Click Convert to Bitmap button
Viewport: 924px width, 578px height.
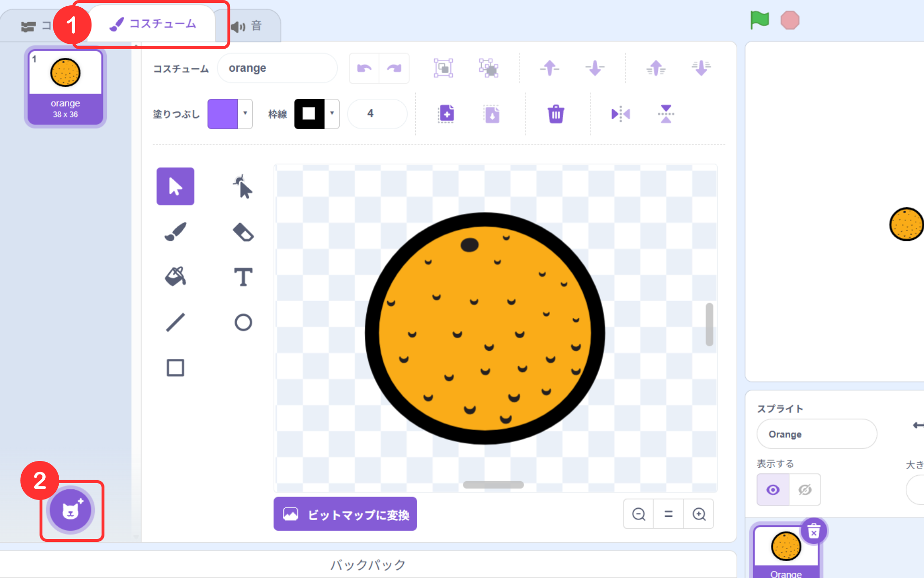[x=345, y=514]
